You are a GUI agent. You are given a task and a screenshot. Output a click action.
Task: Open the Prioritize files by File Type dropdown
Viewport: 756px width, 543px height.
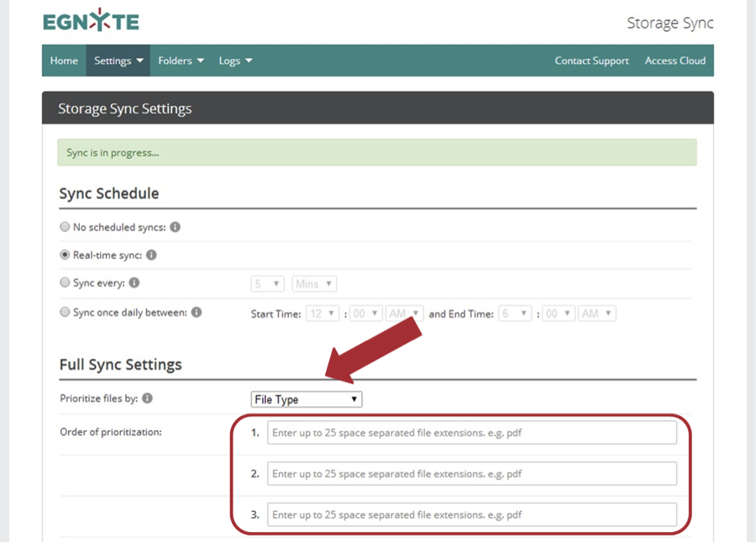[307, 399]
